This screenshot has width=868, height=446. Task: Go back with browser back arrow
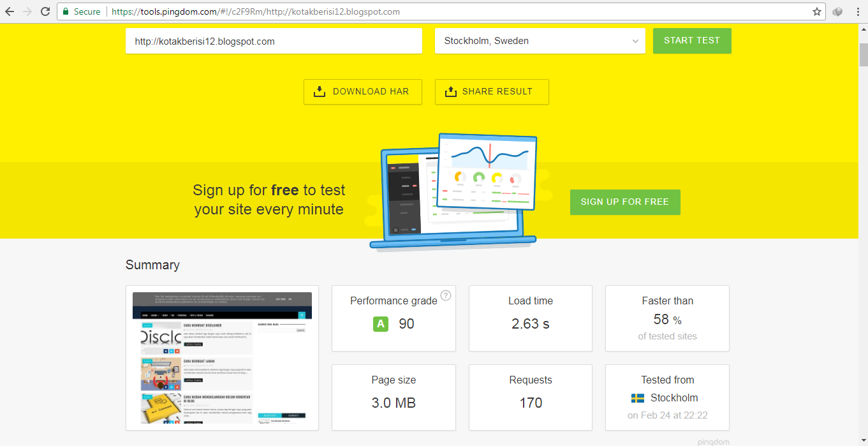click(x=10, y=11)
